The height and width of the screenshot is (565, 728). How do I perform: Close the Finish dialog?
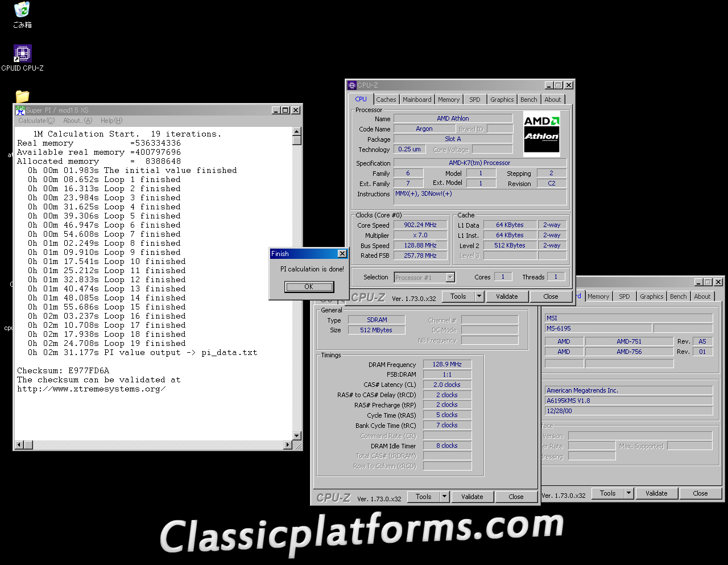342,254
